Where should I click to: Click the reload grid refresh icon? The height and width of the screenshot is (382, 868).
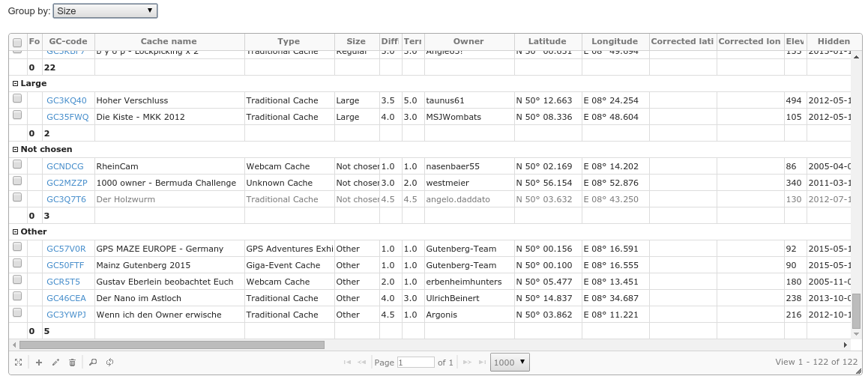tap(109, 363)
